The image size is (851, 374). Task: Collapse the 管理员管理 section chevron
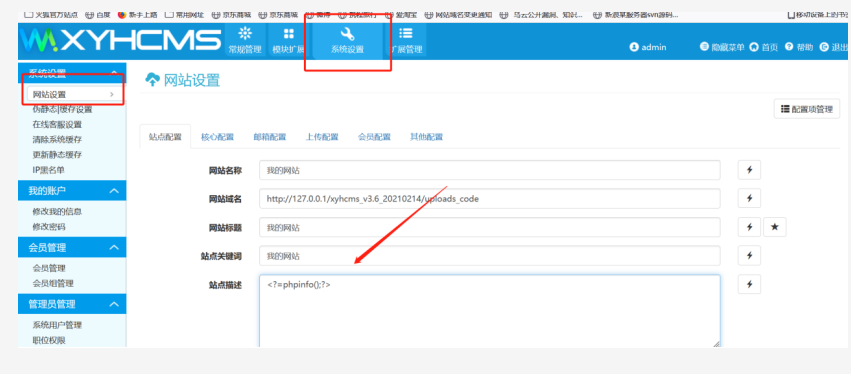click(114, 304)
